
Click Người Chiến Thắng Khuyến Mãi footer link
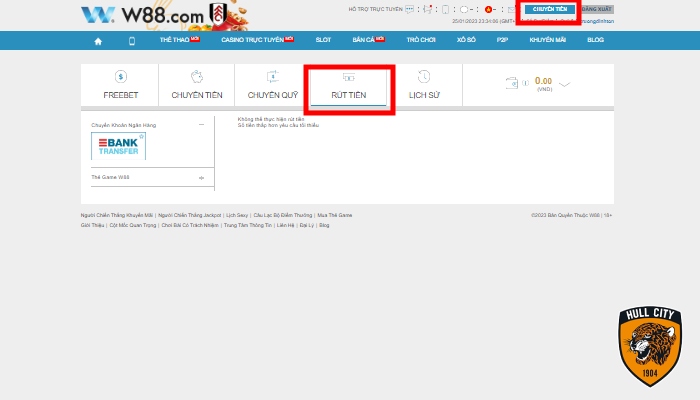coord(117,215)
